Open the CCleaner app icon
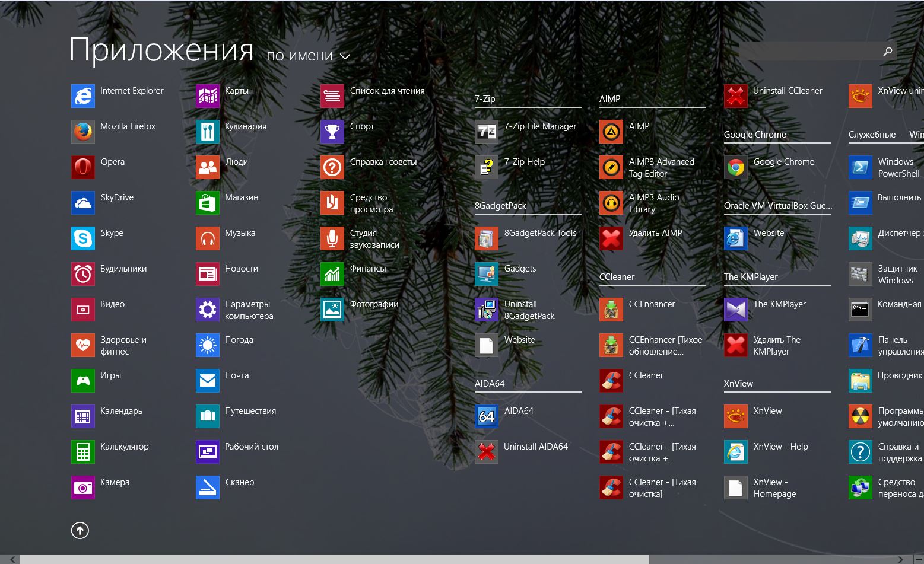Image resolution: width=924 pixels, height=564 pixels. (x=611, y=381)
